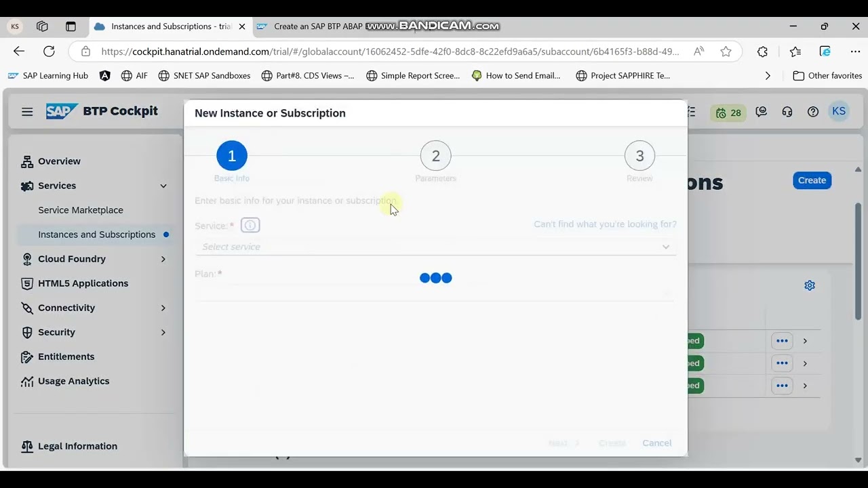Open table settings gear icon
868x488 pixels.
pyautogui.click(x=810, y=285)
